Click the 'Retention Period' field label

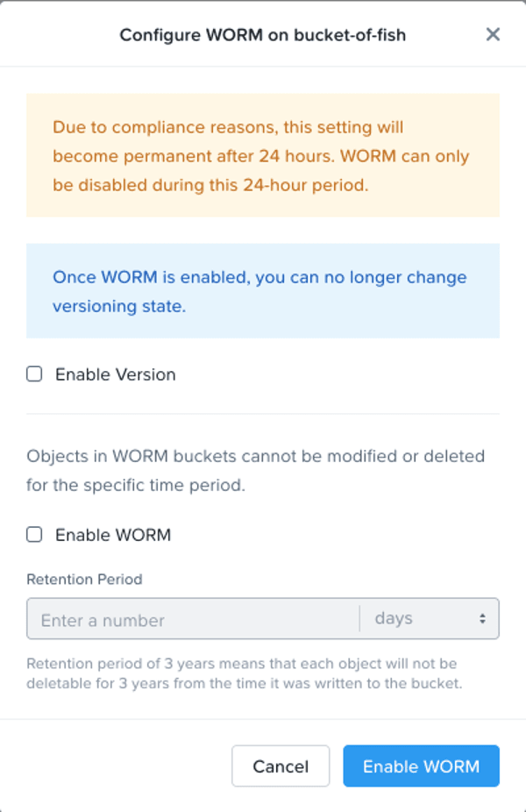click(84, 580)
